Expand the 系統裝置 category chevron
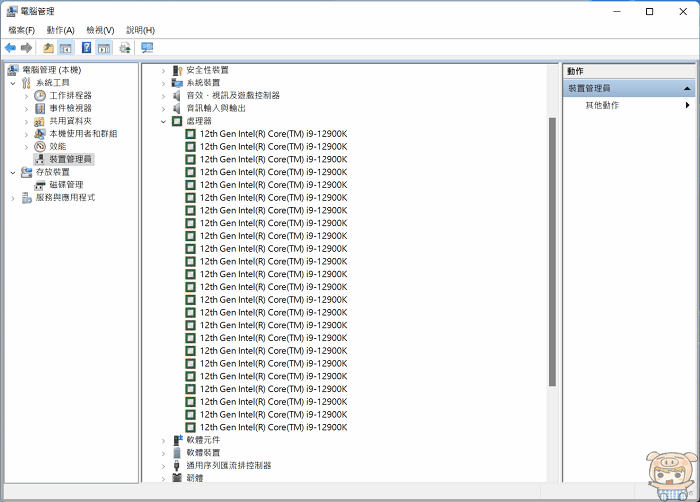 [x=163, y=83]
